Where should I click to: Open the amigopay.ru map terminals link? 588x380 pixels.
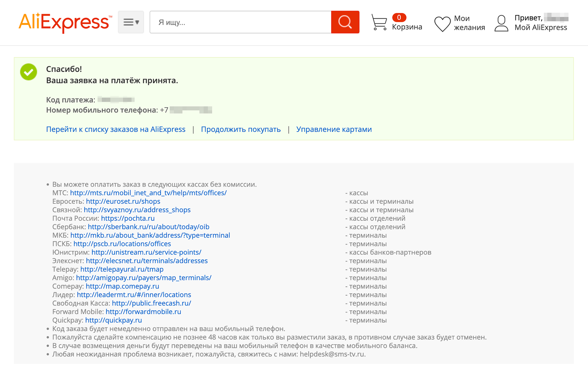coord(144,278)
